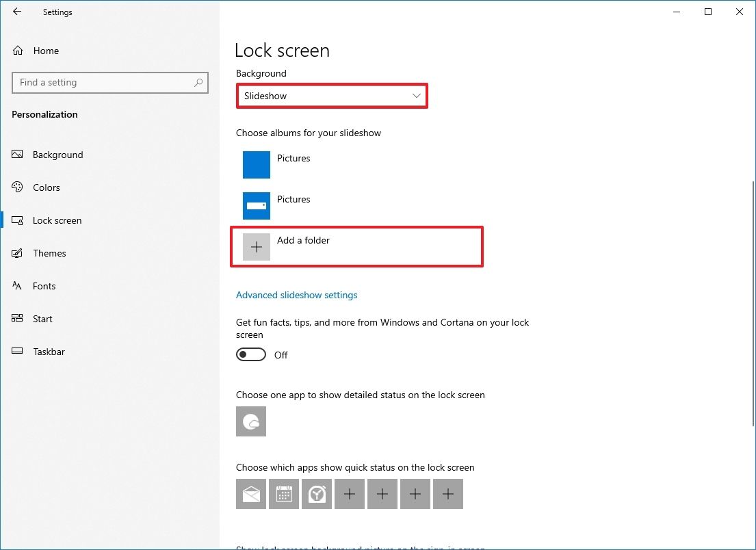Toggle fun facts and tips switch on
The height and width of the screenshot is (550, 756).
click(x=250, y=354)
